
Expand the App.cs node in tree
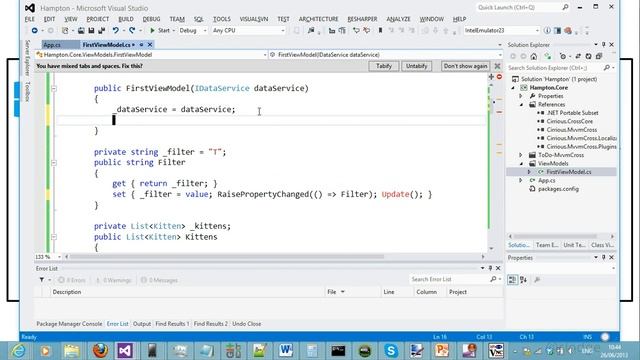(x=521, y=180)
